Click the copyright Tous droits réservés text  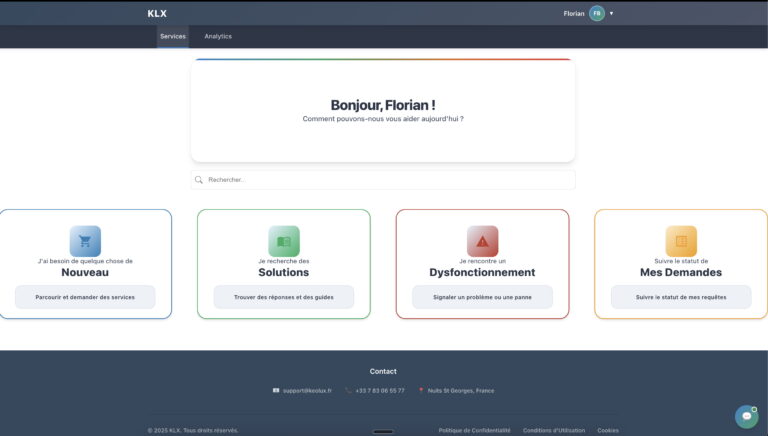point(193,430)
